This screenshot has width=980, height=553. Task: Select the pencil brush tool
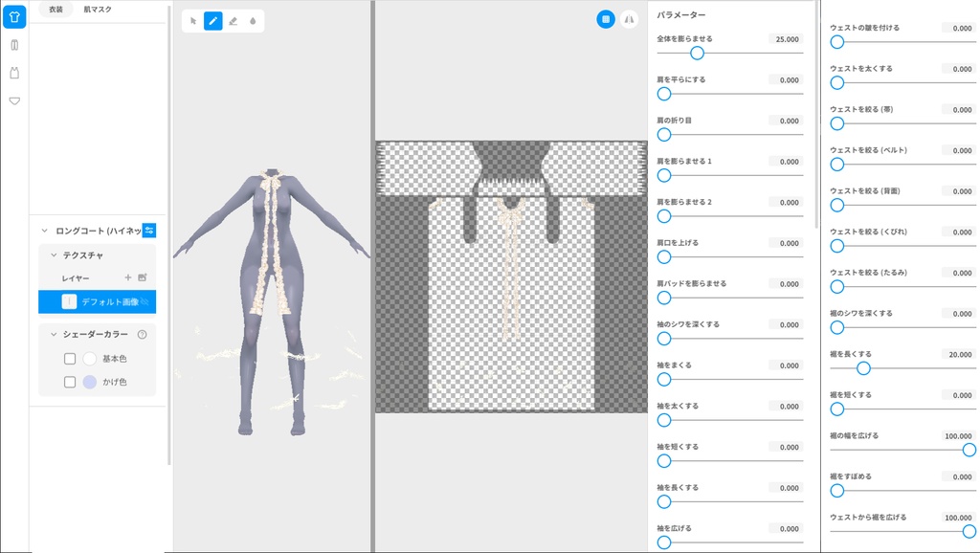213,21
